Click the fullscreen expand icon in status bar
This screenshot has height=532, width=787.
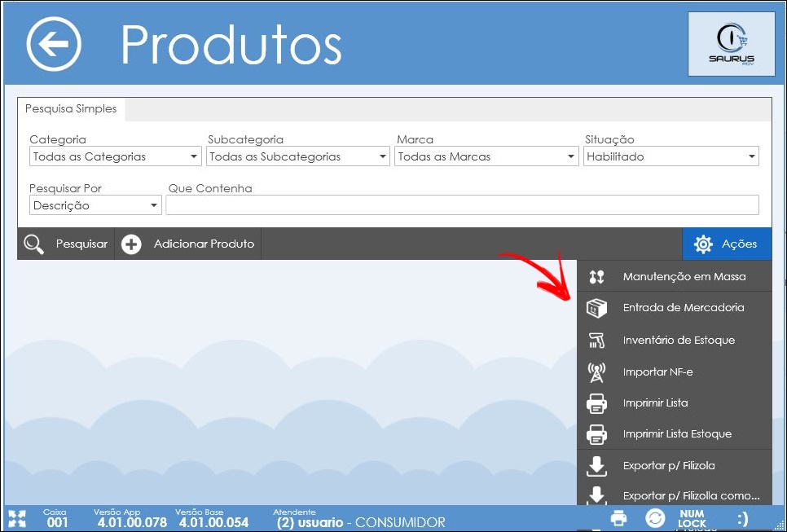17,519
